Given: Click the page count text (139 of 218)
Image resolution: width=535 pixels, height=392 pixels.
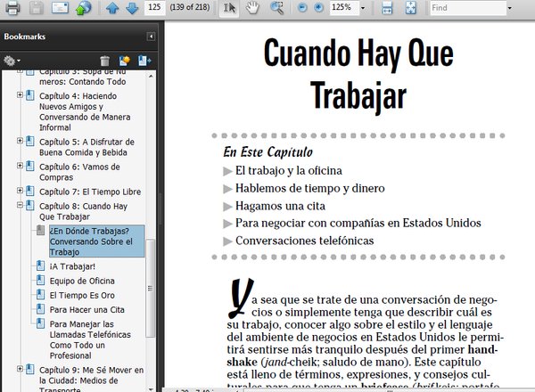Looking at the screenshot, I should (190, 7).
